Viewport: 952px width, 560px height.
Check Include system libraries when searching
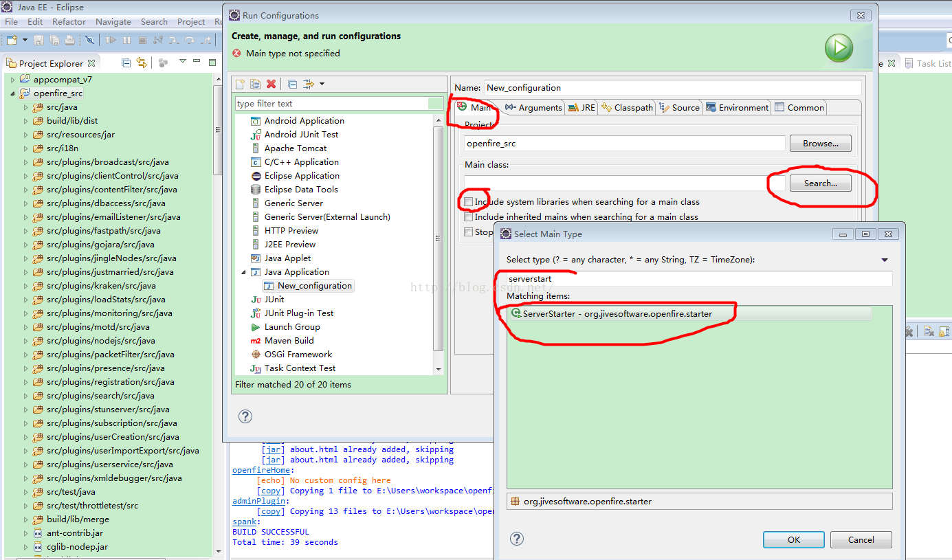469,202
